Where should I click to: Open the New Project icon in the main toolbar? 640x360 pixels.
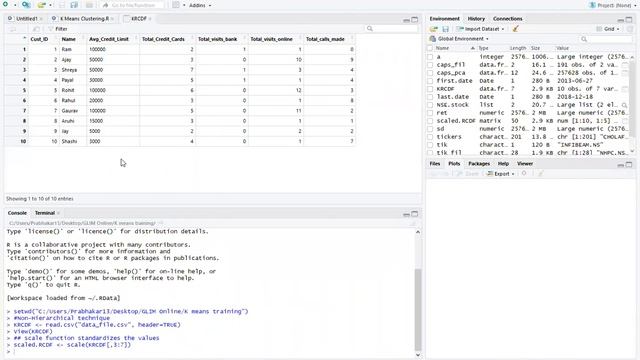26,5
